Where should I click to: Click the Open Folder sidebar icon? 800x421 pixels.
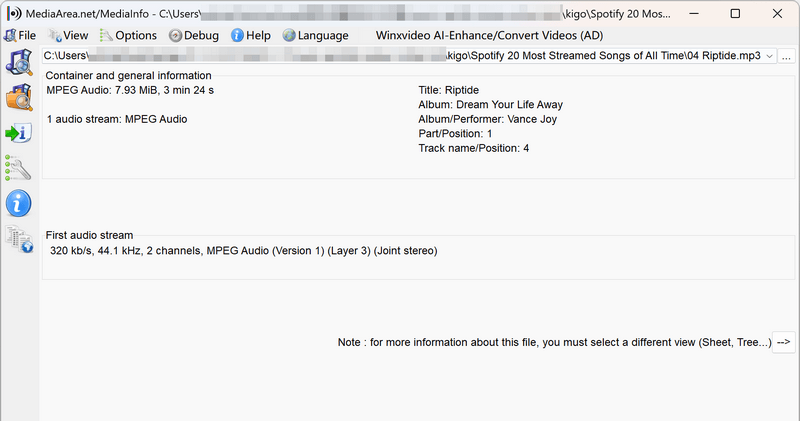19,97
